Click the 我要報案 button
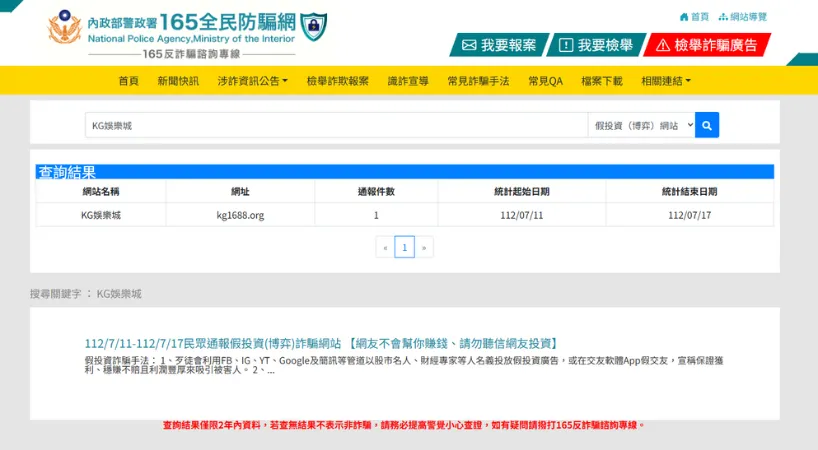Screen dimensions: 818x450 pos(499,45)
